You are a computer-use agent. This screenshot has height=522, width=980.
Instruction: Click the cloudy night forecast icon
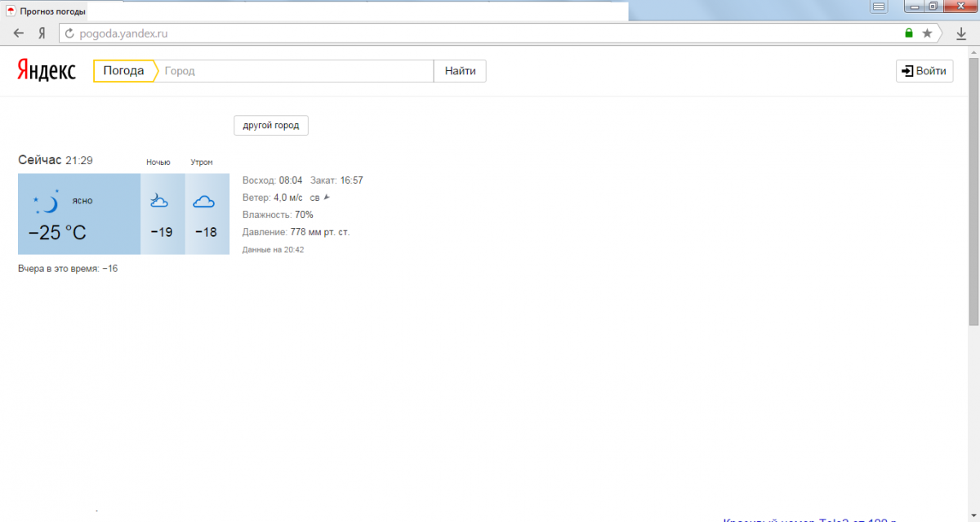(x=159, y=201)
